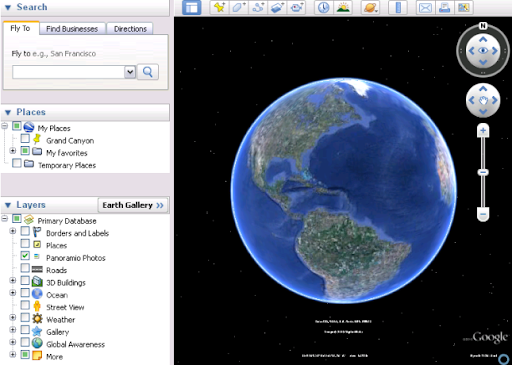
Task: Record a tour with the camera icon
Action: tap(296, 7)
